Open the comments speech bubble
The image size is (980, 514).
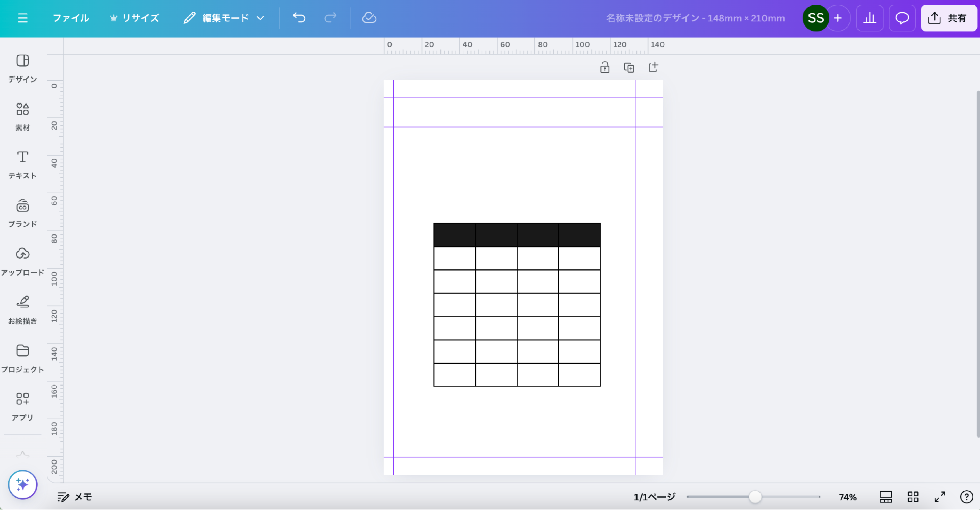(x=902, y=18)
